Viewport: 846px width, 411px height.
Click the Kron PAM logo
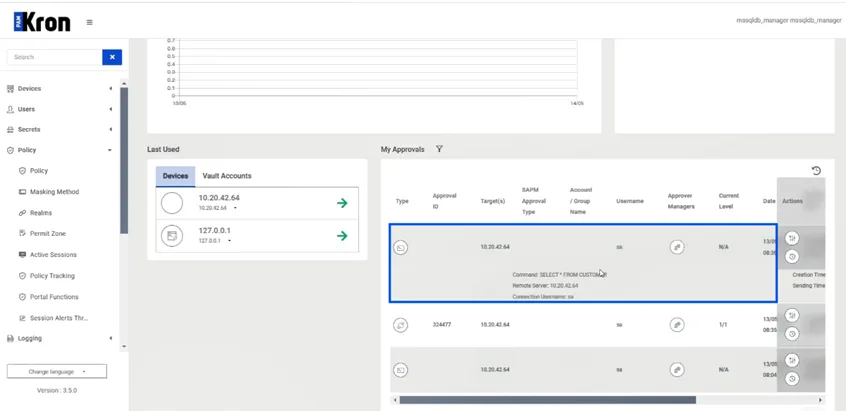42,22
